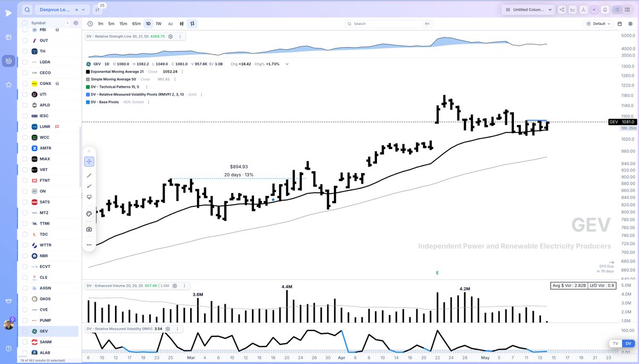Select the 15m timeframe
Screen dimensions: 639x364
click(123, 23)
